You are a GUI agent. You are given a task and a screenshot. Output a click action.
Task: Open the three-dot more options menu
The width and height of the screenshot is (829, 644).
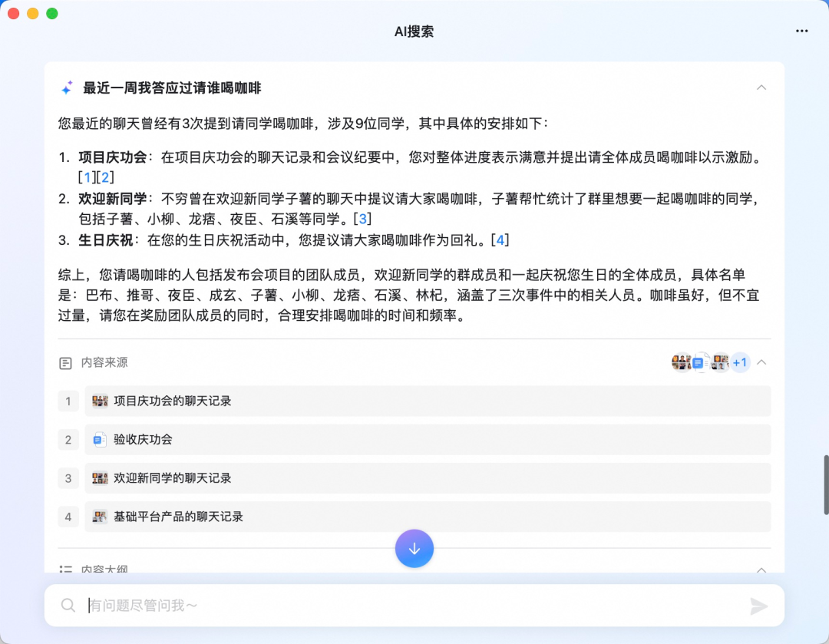tap(801, 31)
